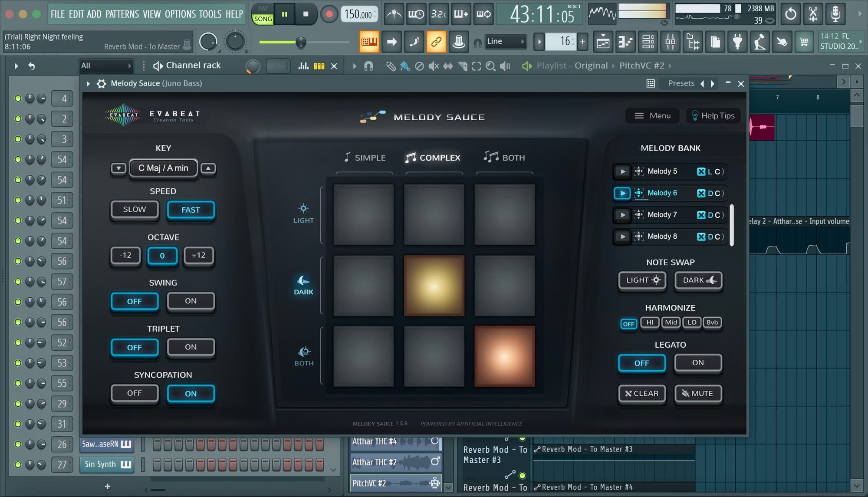Open the PATTERNS menu
Viewport: 868px width, 497px height.
122,14
